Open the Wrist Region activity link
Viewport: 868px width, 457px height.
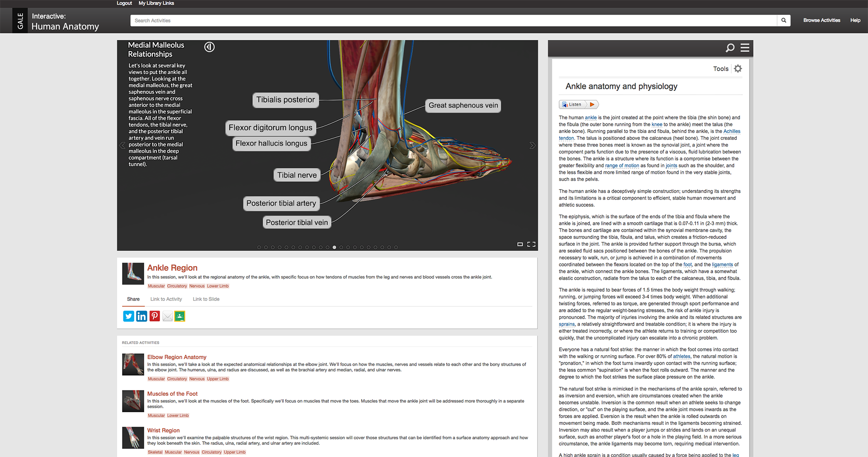[x=163, y=430]
